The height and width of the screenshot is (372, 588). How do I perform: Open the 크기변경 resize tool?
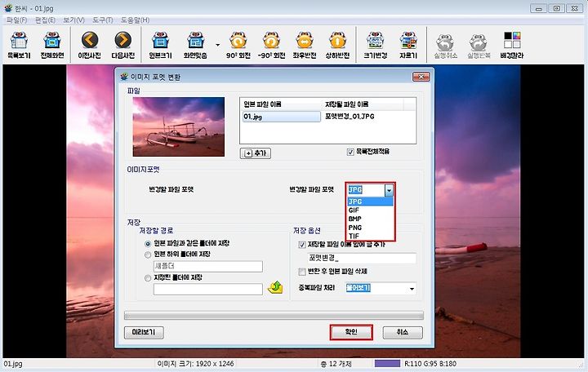click(376, 45)
